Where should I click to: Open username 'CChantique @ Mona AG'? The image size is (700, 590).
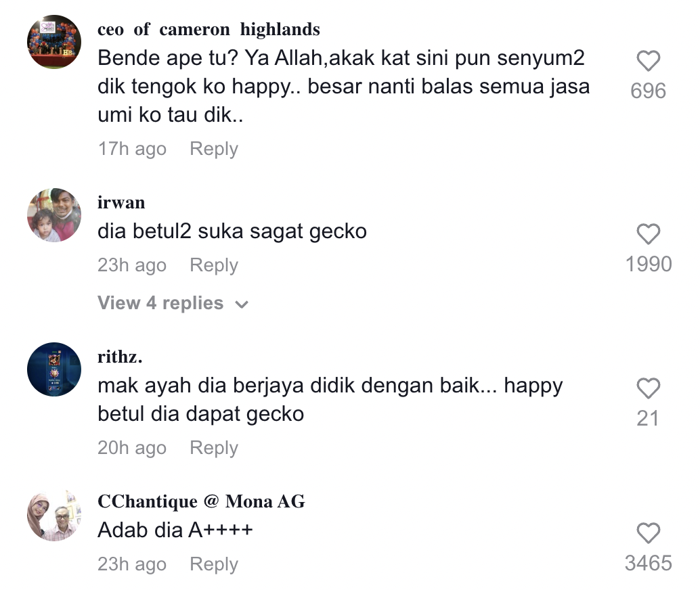tap(201, 501)
